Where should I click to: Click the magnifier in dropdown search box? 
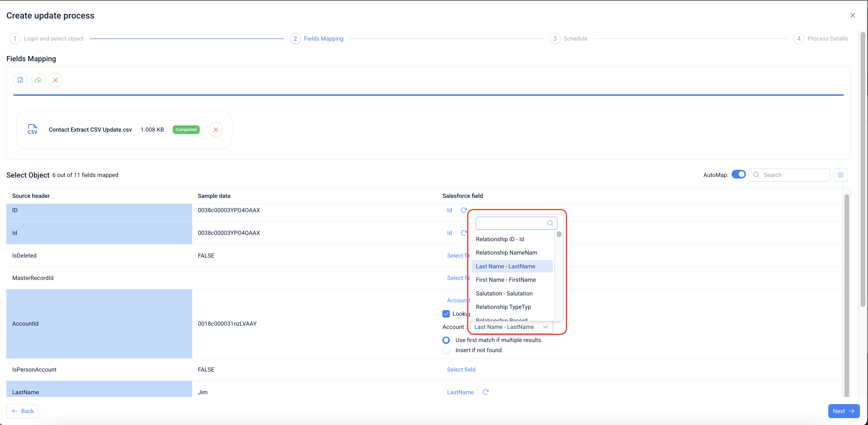(x=550, y=223)
